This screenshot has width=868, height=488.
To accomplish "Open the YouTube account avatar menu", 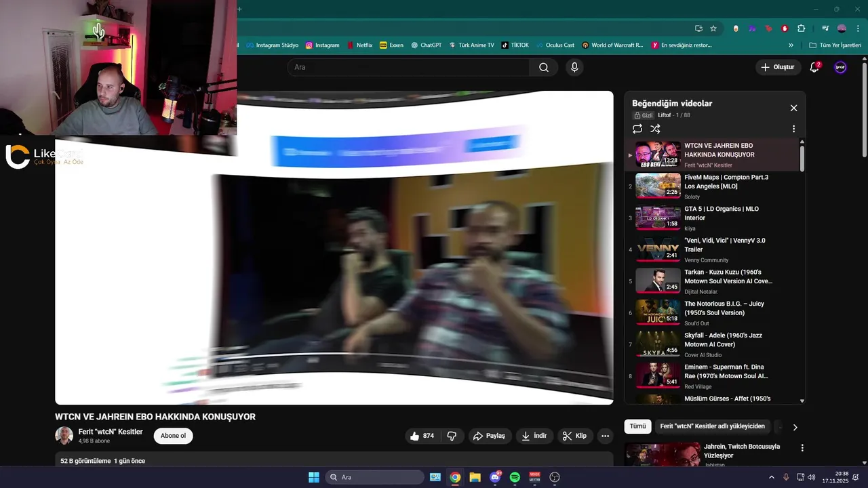I will (x=840, y=67).
